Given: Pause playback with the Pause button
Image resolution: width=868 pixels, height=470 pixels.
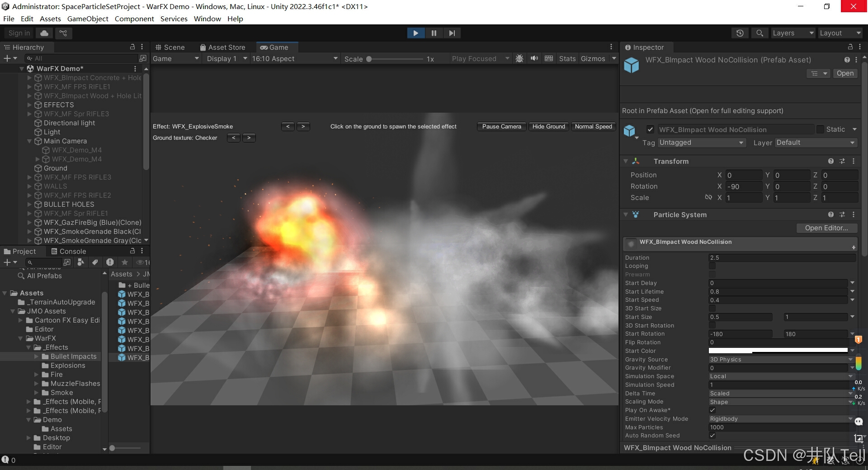Looking at the screenshot, I should (434, 33).
